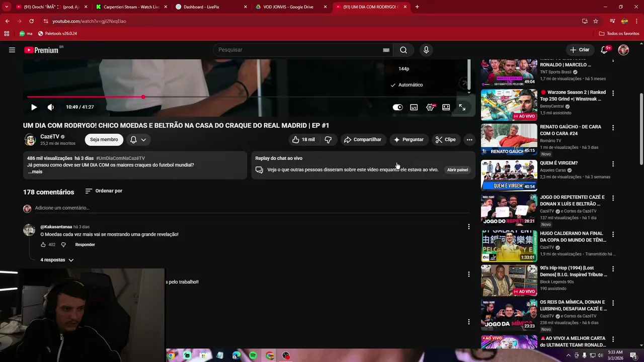This screenshot has width=644, height=362.
Task: Click the search magnifier button
Action: point(404,50)
